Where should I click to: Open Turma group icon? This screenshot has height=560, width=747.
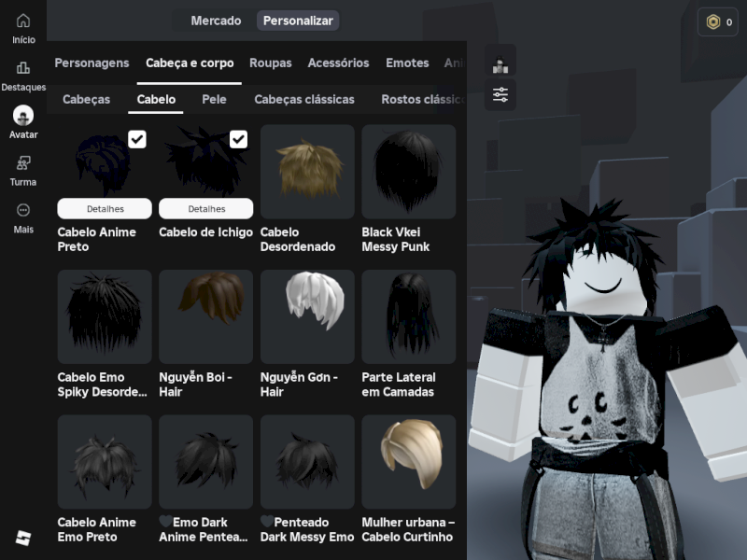(22, 162)
